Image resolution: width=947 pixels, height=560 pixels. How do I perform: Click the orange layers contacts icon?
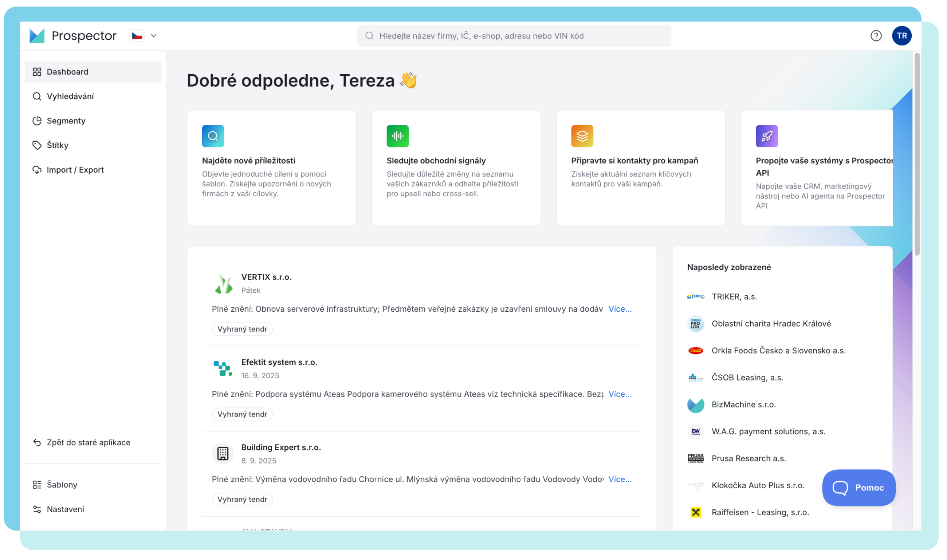[x=582, y=136]
